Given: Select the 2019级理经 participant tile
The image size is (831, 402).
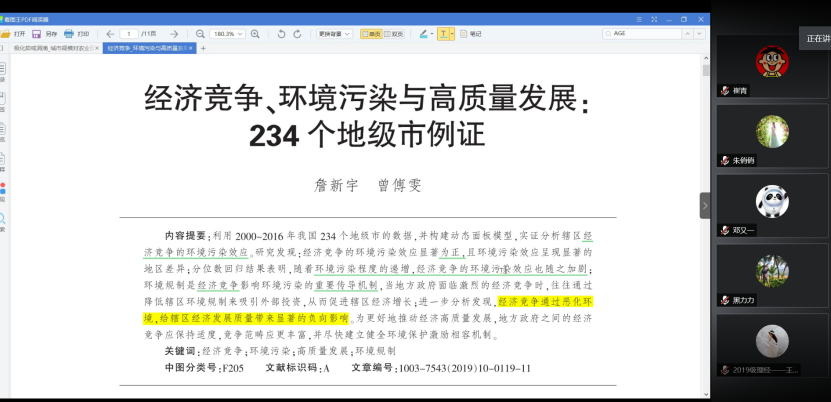Looking at the screenshot, I should [772, 346].
